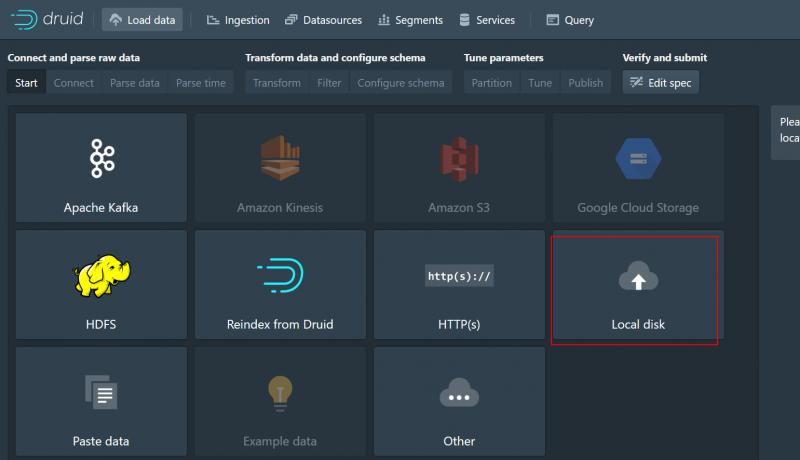This screenshot has height=460, width=800.
Task: Select the Parse data step tab
Action: pyautogui.click(x=135, y=83)
